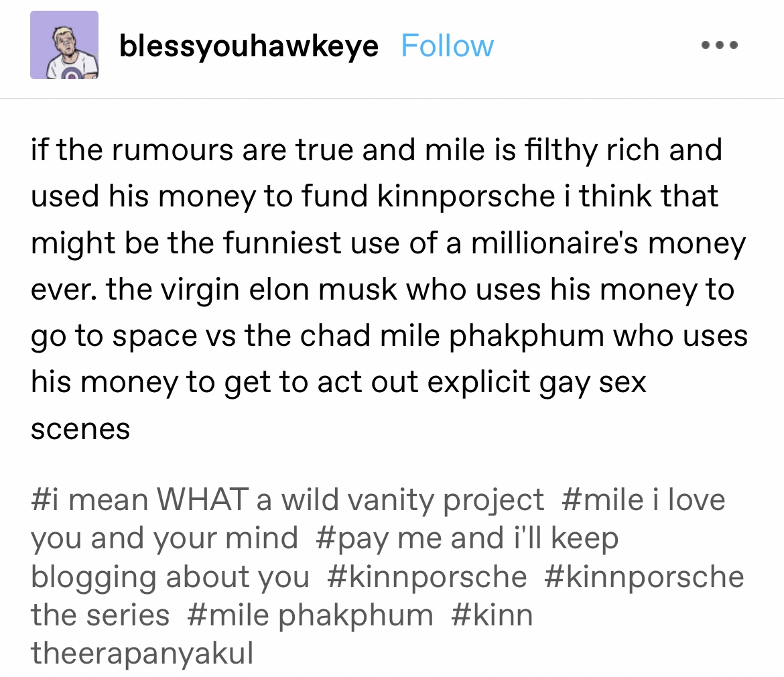The height and width of the screenshot is (677, 784).
Task: Click the standalone #kinnporsche tag
Action: [428, 576]
